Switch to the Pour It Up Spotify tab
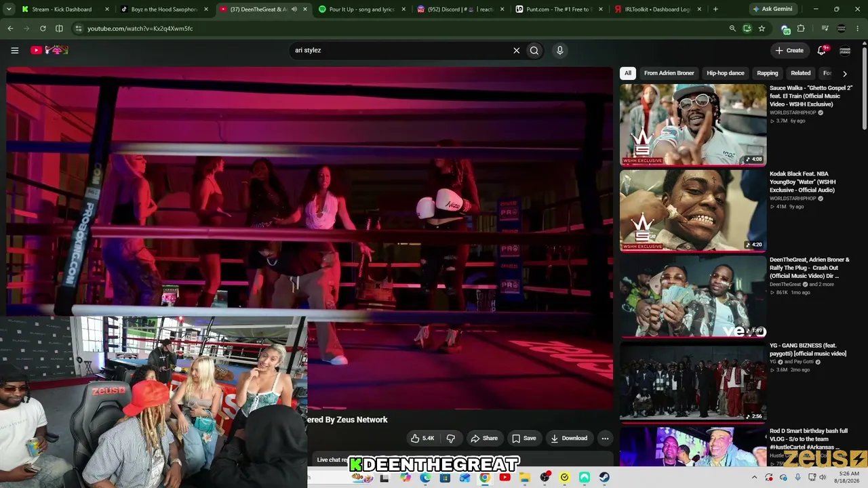868x488 pixels. tap(361, 9)
